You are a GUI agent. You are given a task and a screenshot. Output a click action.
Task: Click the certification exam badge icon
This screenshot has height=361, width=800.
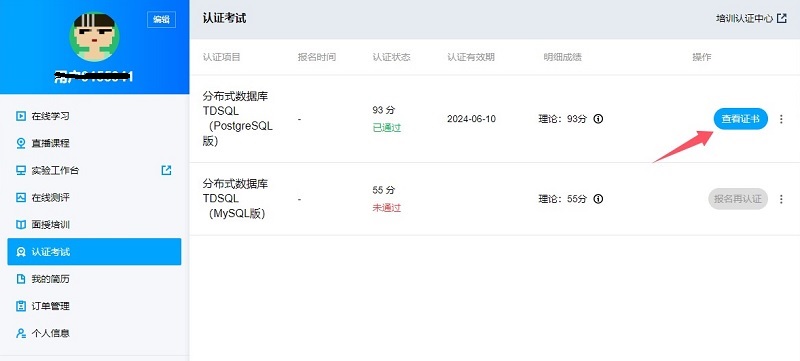[21, 252]
